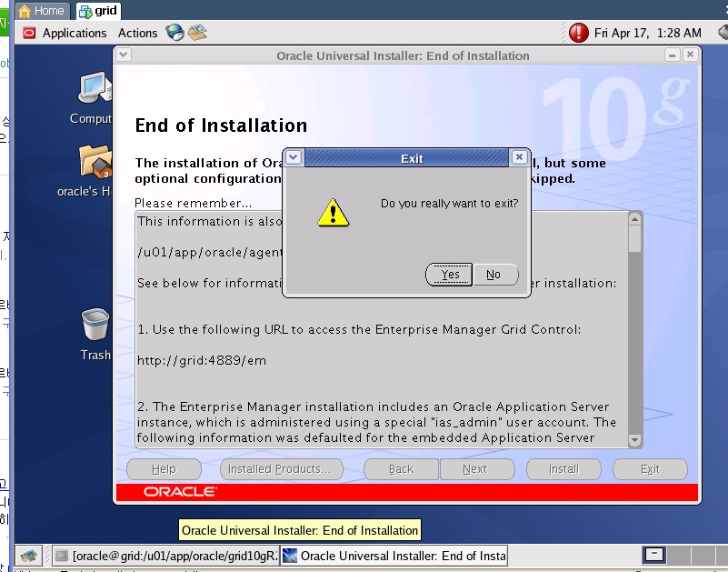This screenshot has height=572, width=728.
Task: Click the show desktop icon in taskbar
Action: (28, 555)
